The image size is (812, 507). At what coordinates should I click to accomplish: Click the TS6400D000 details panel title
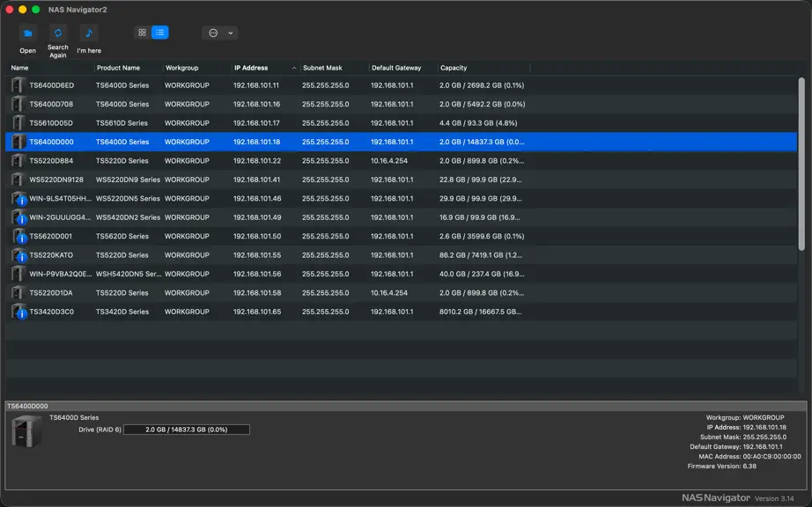click(27, 406)
